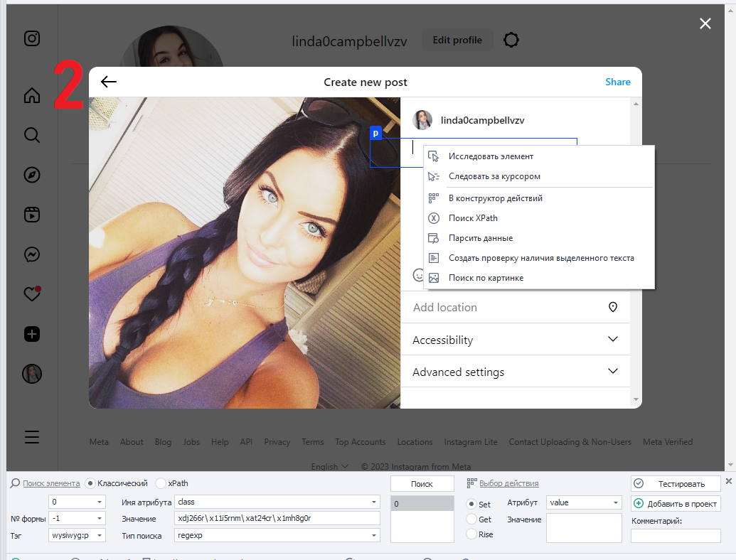Open the Поиск элемента link
Viewport: 736px width, 560px height.
tap(51, 483)
